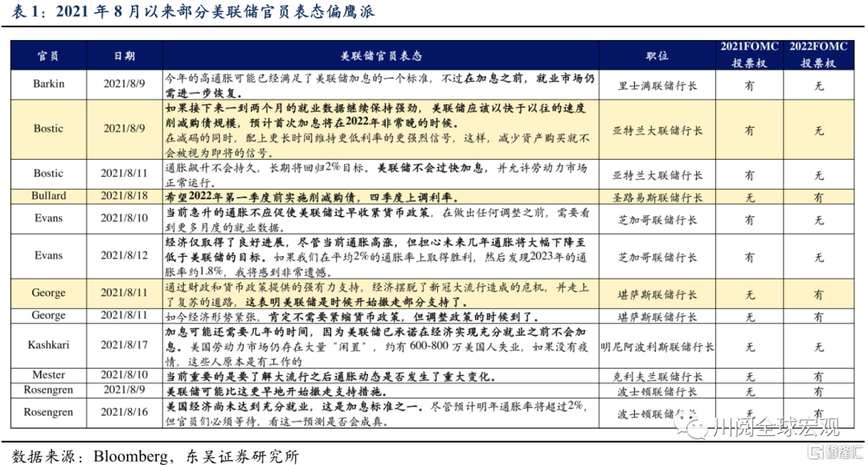Select the "官员" column header
Image resolution: width=868 pixels, height=465 pixels.
[48, 56]
